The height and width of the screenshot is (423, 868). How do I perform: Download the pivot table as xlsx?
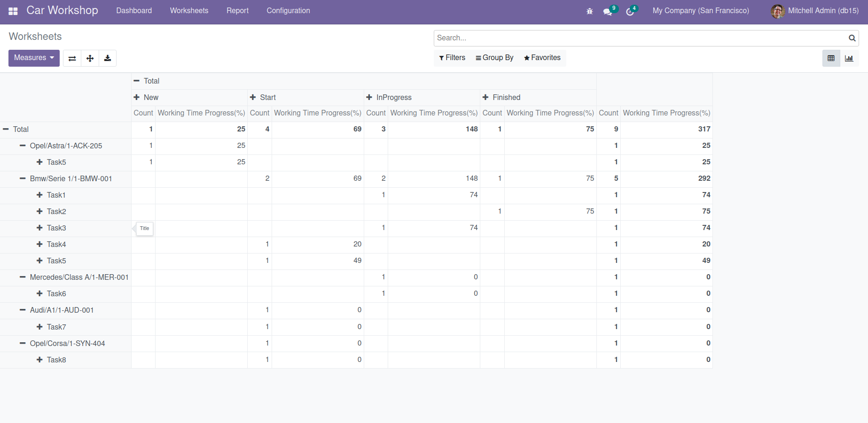[x=108, y=58]
